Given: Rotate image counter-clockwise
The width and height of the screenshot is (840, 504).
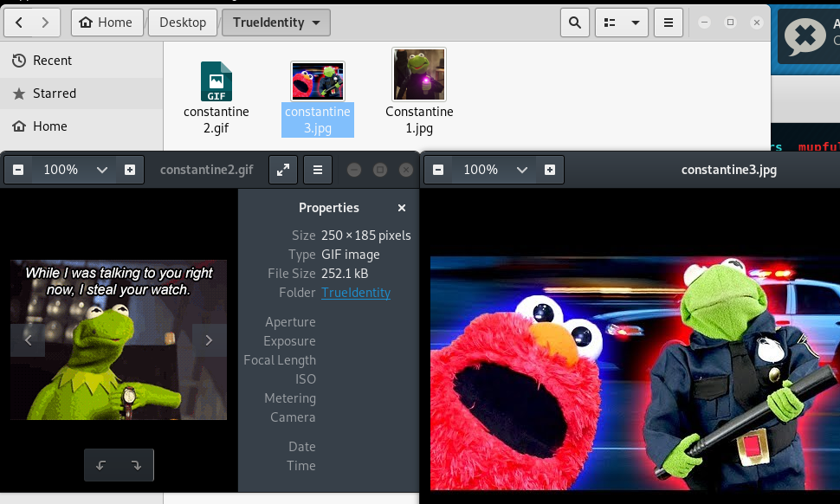Looking at the screenshot, I should 101,465.
